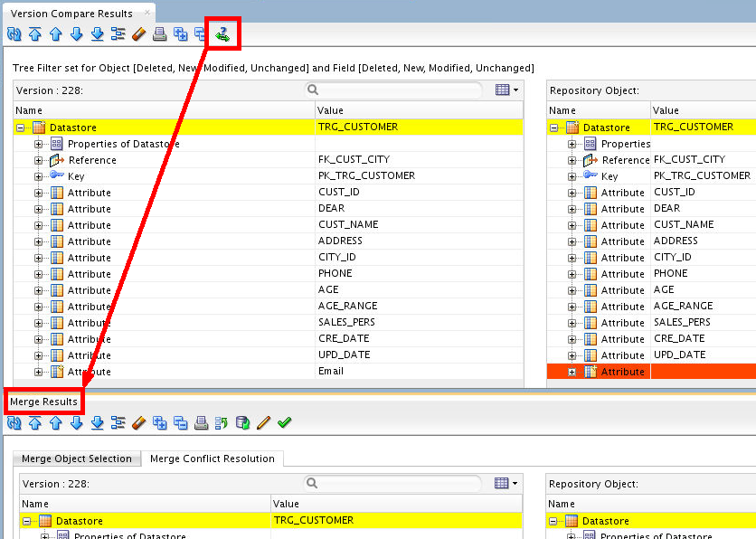Select CUST_NAME value in Version 228 tree
This screenshot has width=756, height=539.
click(x=348, y=224)
